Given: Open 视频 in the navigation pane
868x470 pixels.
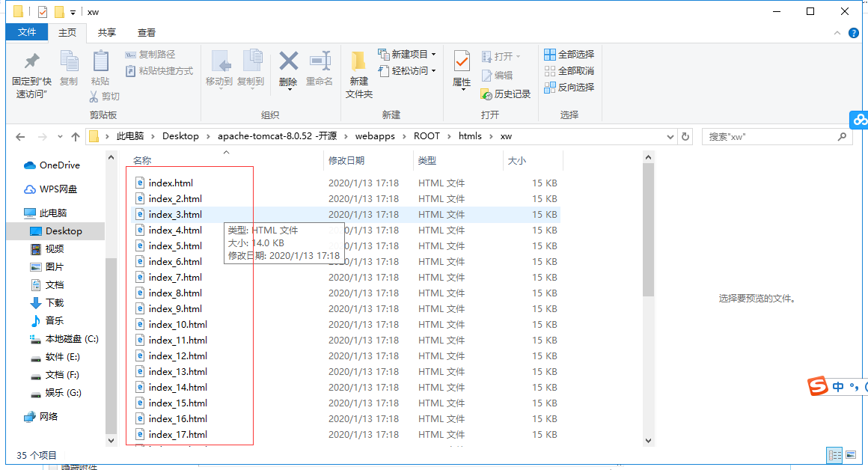Looking at the screenshot, I should (47, 248).
